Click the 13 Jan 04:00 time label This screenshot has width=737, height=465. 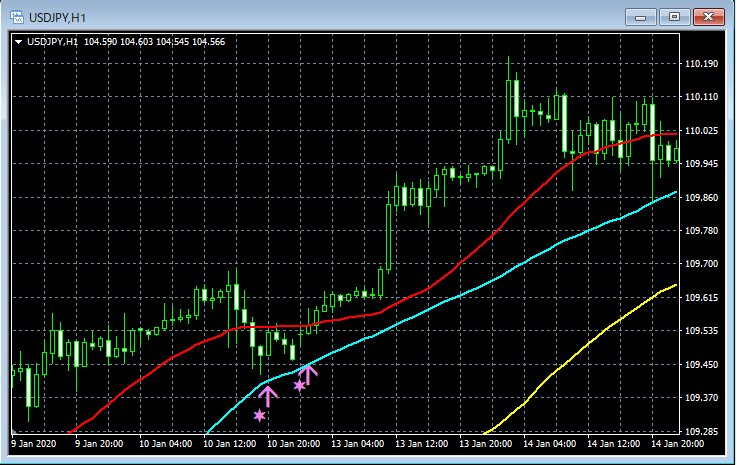(358, 444)
